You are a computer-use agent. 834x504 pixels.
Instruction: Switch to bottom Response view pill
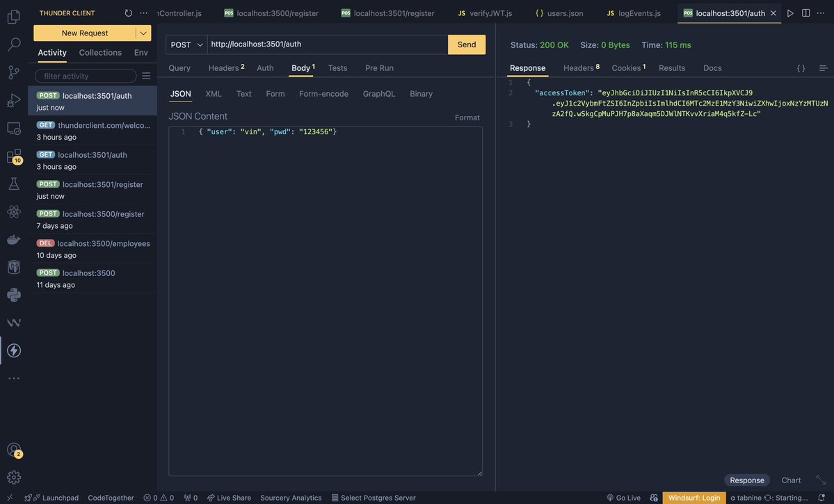[747, 480]
